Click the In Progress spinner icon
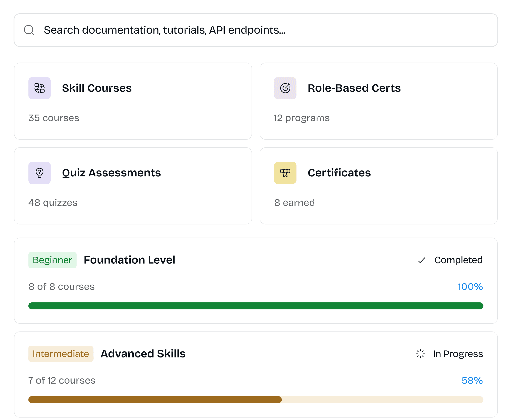511x420 pixels. click(x=420, y=354)
